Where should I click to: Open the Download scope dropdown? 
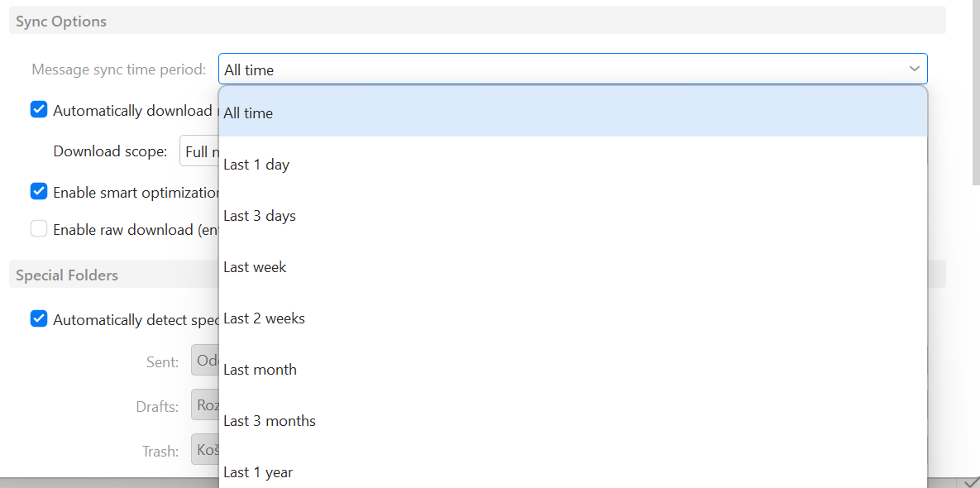pyautogui.click(x=199, y=151)
